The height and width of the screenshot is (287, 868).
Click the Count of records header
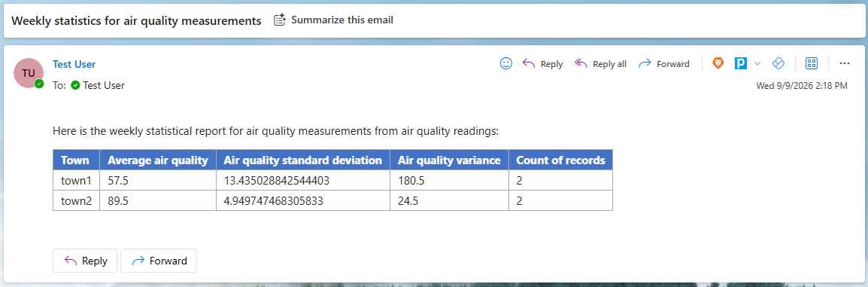[x=560, y=160]
